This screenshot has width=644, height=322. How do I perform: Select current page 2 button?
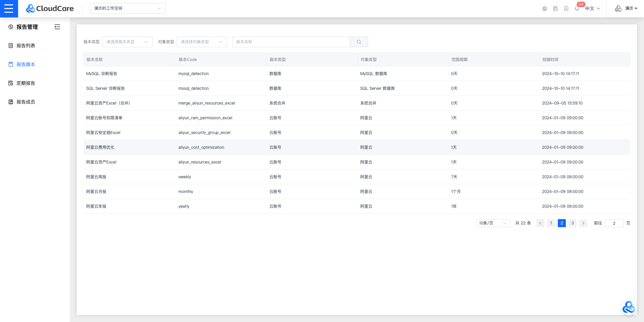click(562, 223)
